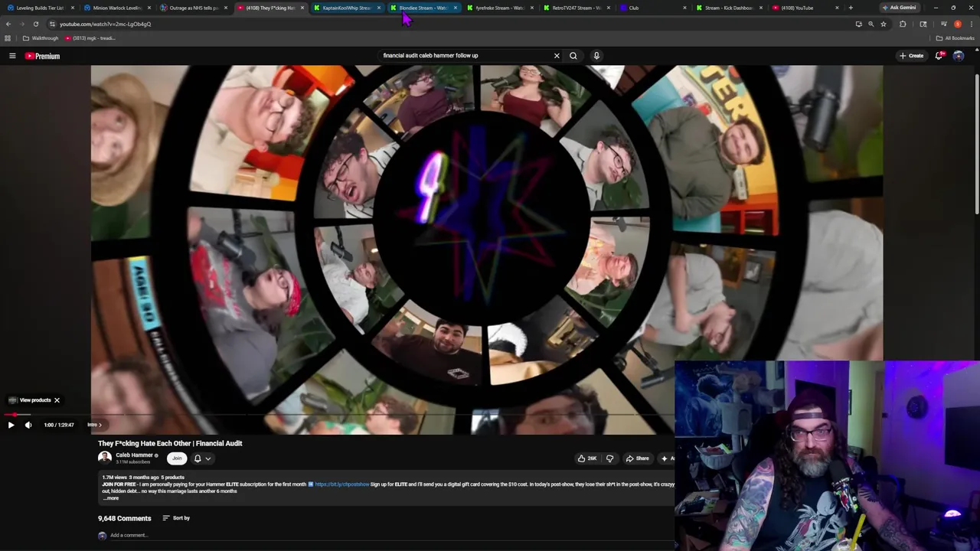Switch to Outrage as NHS tells tab

click(x=193, y=8)
